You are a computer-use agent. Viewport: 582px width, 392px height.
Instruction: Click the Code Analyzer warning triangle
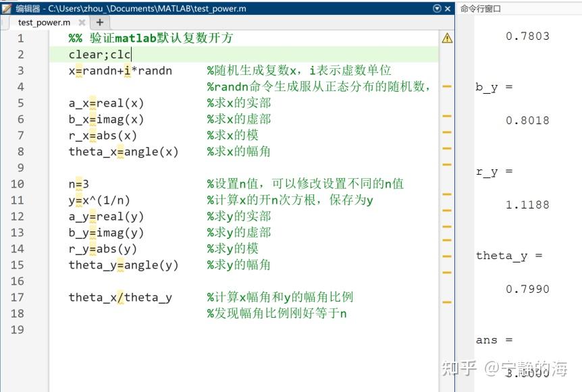446,38
